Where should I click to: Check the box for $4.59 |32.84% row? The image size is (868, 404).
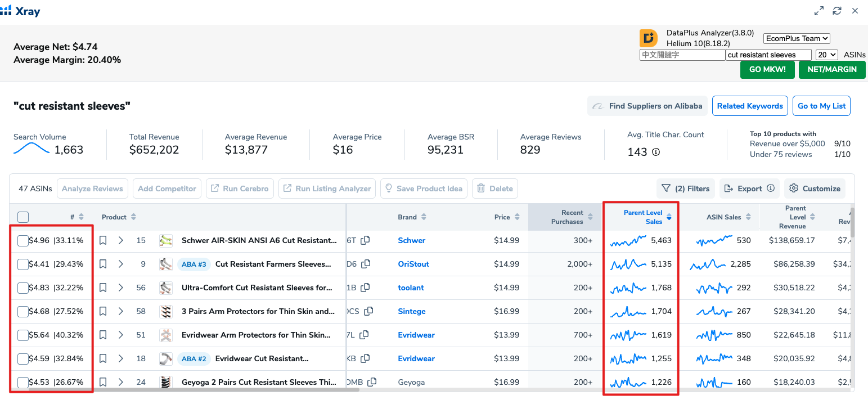(x=23, y=359)
